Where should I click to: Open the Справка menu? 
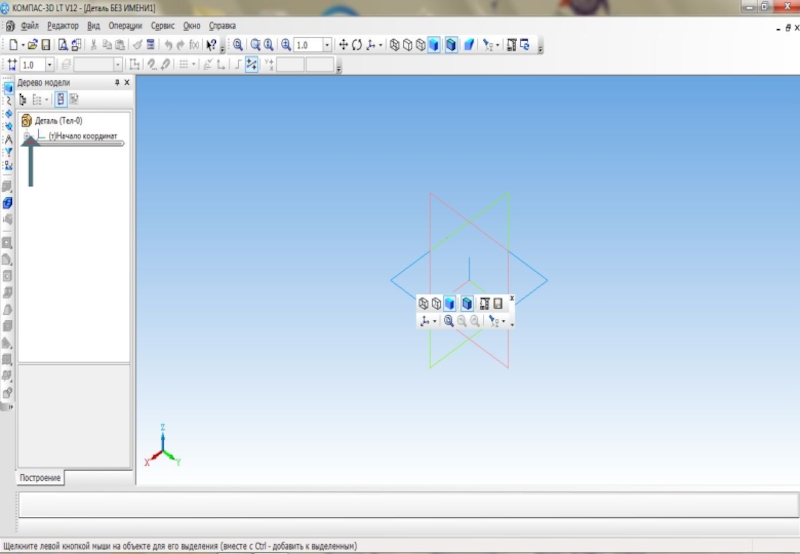(x=222, y=26)
